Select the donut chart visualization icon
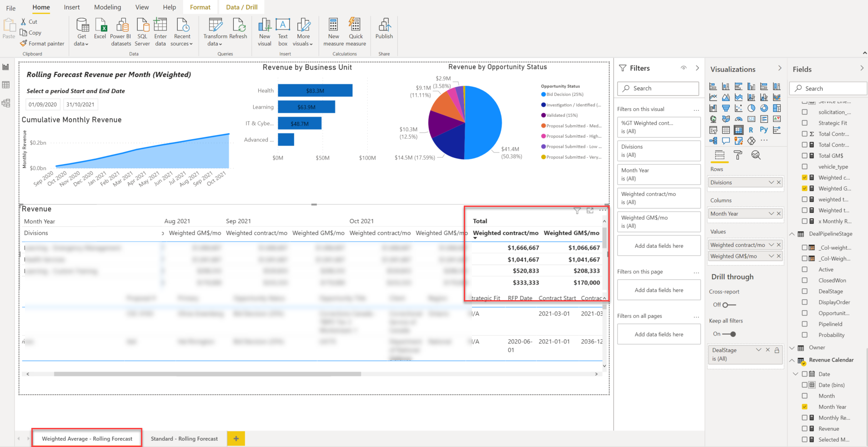This screenshot has width=868, height=447. point(764,108)
